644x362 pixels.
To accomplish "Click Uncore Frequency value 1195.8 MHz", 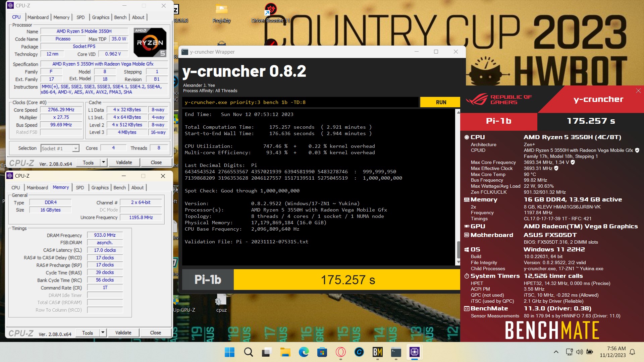I will (141, 218).
